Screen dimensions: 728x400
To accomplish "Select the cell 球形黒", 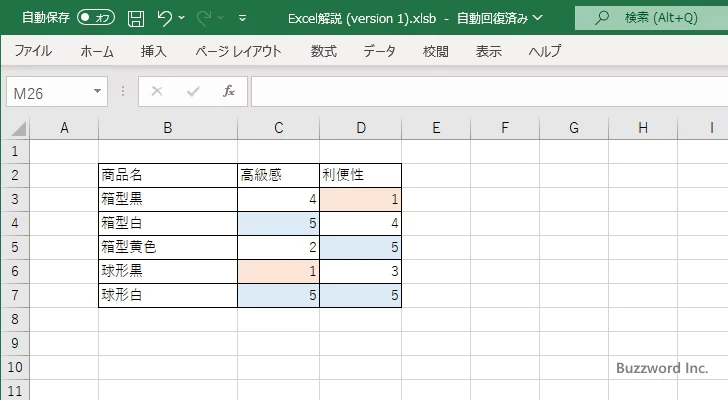I will coord(168,271).
